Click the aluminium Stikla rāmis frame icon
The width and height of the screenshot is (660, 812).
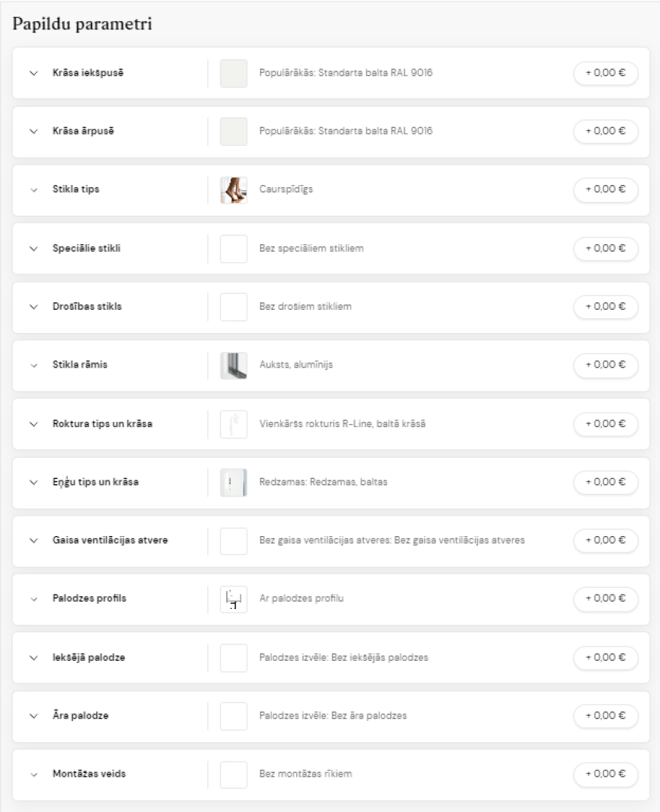click(x=234, y=365)
